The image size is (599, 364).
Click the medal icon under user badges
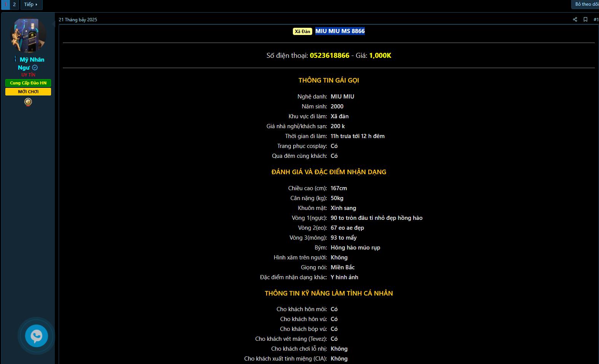(x=28, y=102)
